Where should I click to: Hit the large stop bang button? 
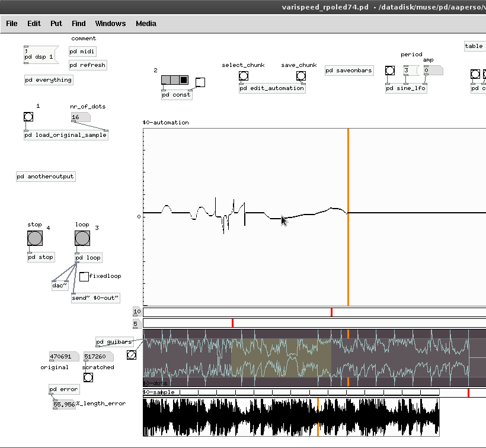(35, 238)
